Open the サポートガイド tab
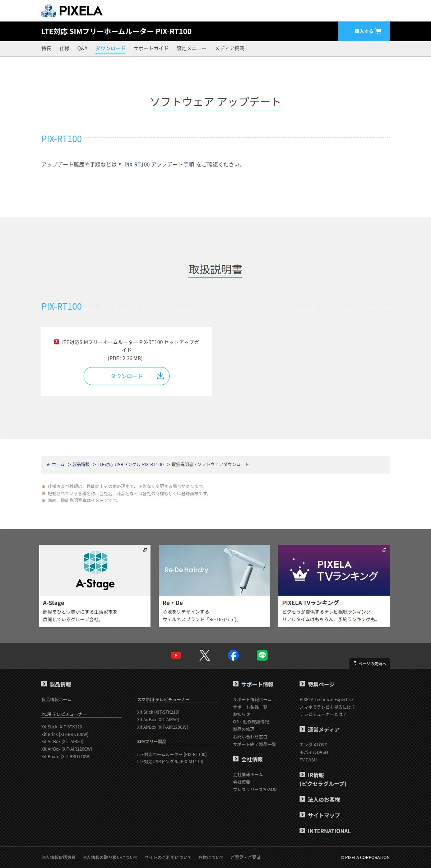 [151, 48]
